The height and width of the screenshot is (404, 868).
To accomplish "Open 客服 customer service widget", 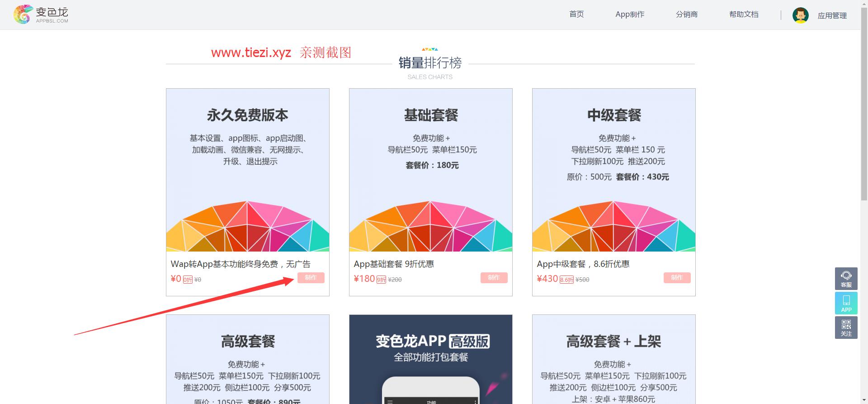I will (x=846, y=279).
